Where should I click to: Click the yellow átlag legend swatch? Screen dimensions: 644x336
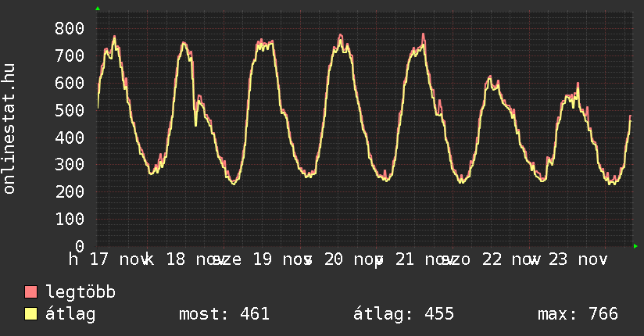click(31, 314)
